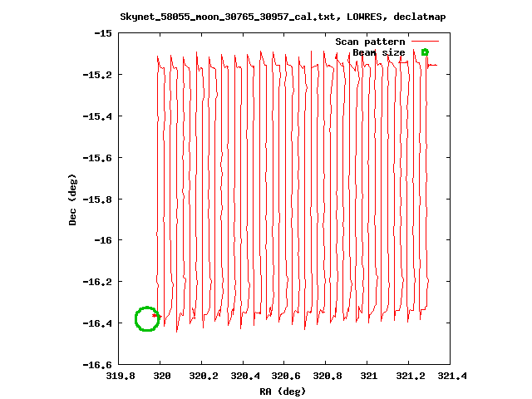Click the plot title text at top

[x=283, y=17]
